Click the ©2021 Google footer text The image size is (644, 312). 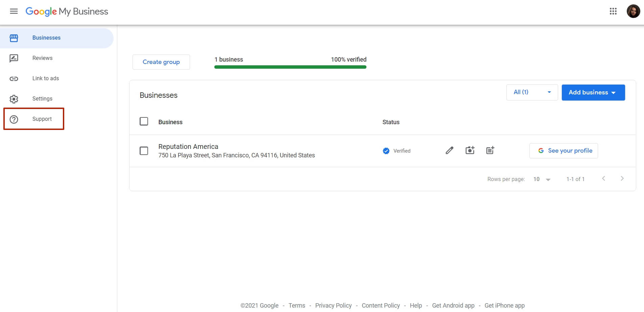260,306
